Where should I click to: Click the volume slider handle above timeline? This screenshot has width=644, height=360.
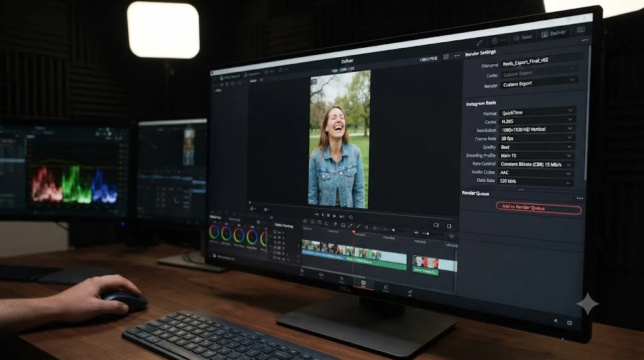(428, 233)
